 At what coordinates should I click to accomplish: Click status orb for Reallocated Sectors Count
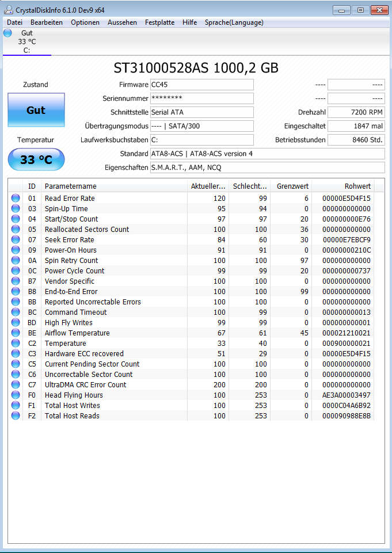(x=16, y=229)
